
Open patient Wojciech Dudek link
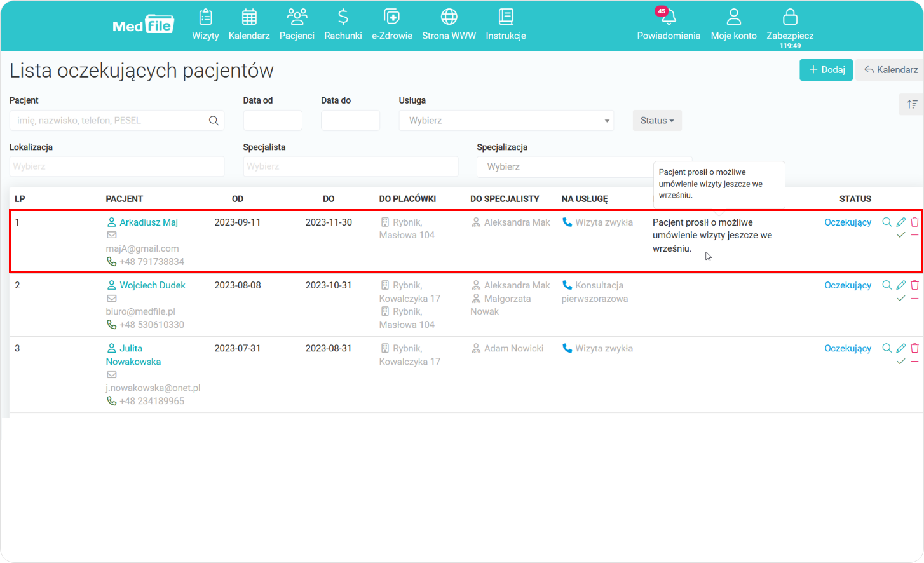click(x=153, y=285)
